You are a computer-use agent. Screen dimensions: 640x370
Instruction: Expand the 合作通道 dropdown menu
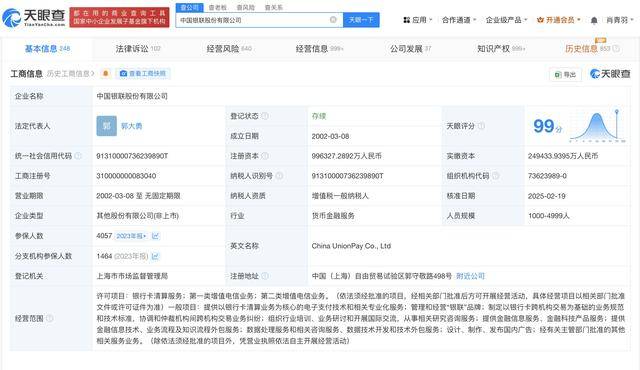click(x=459, y=20)
